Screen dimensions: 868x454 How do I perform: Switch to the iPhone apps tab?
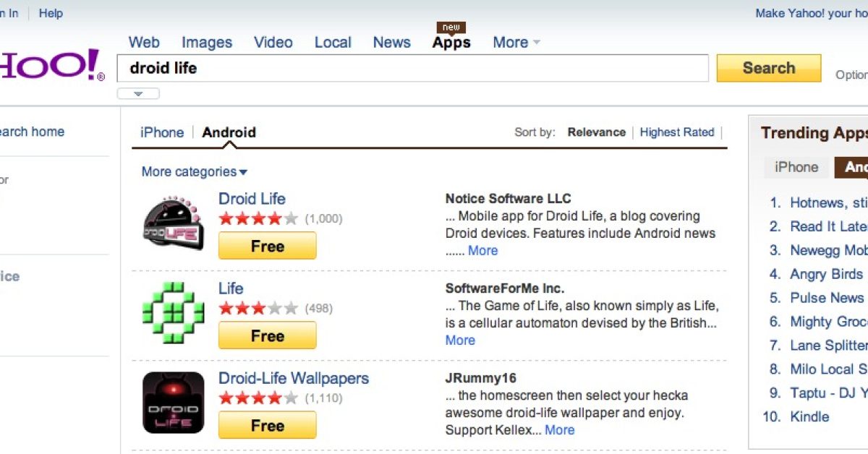(161, 132)
